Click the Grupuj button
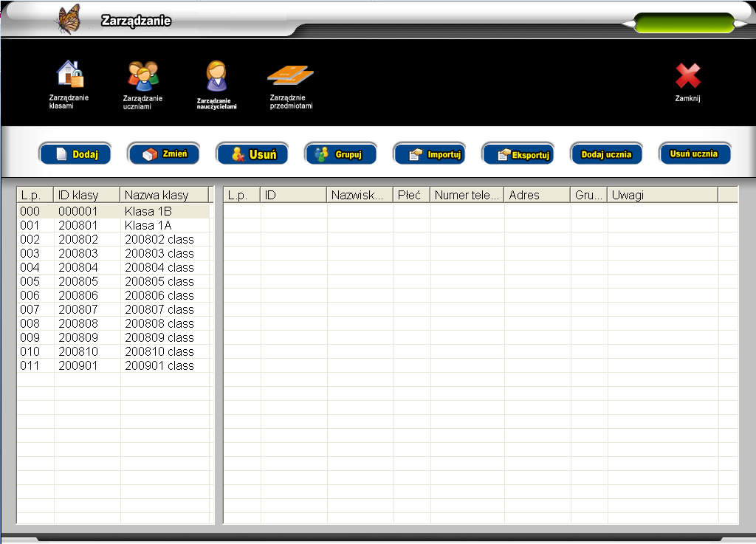This screenshot has height=544, width=756. tap(341, 154)
